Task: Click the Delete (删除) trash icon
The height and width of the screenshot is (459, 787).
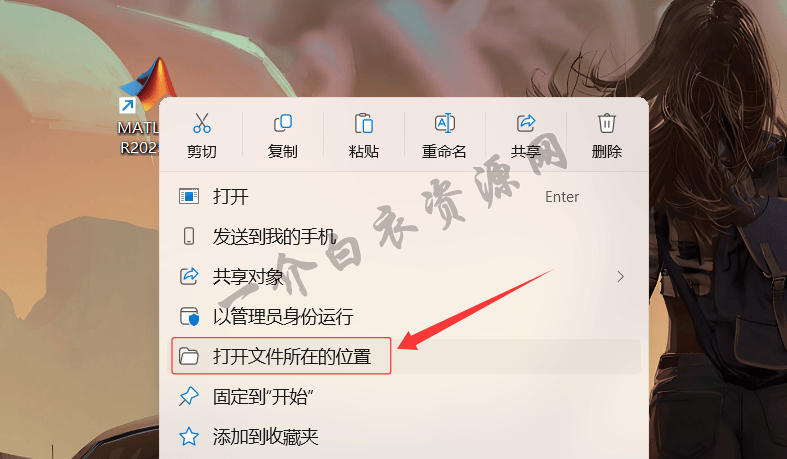Action: pyautogui.click(x=606, y=123)
